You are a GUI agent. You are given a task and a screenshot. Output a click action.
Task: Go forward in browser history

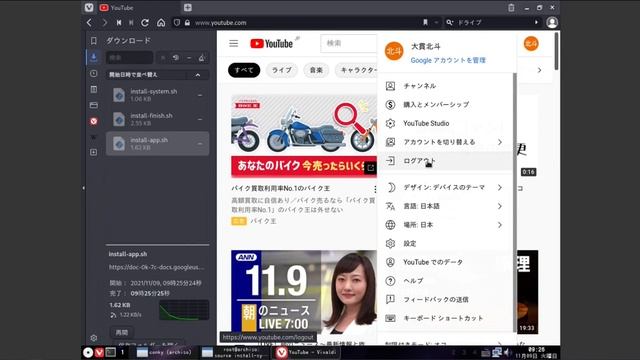click(x=104, y=22)
